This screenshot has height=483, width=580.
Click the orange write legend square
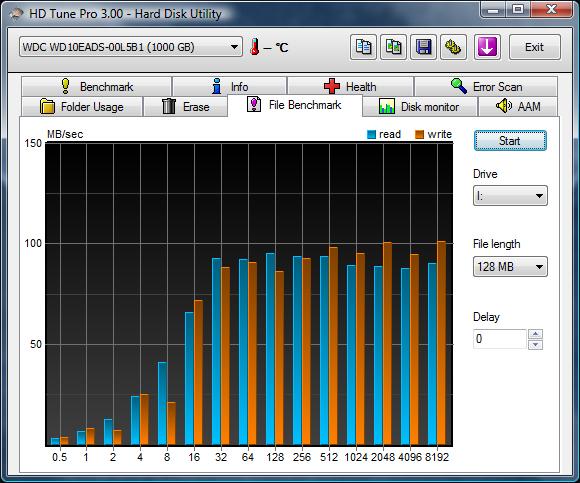pyautogui.click(x=419, y=134)
